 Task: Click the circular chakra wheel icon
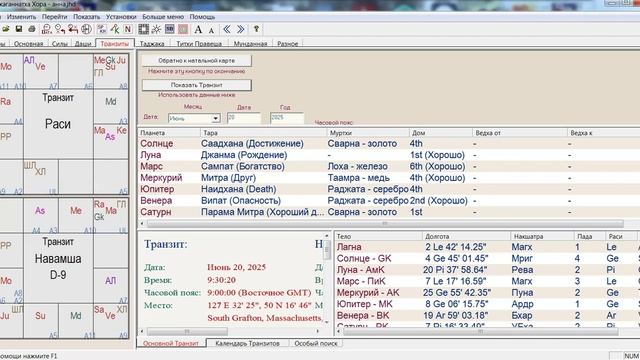coord(87,29)
